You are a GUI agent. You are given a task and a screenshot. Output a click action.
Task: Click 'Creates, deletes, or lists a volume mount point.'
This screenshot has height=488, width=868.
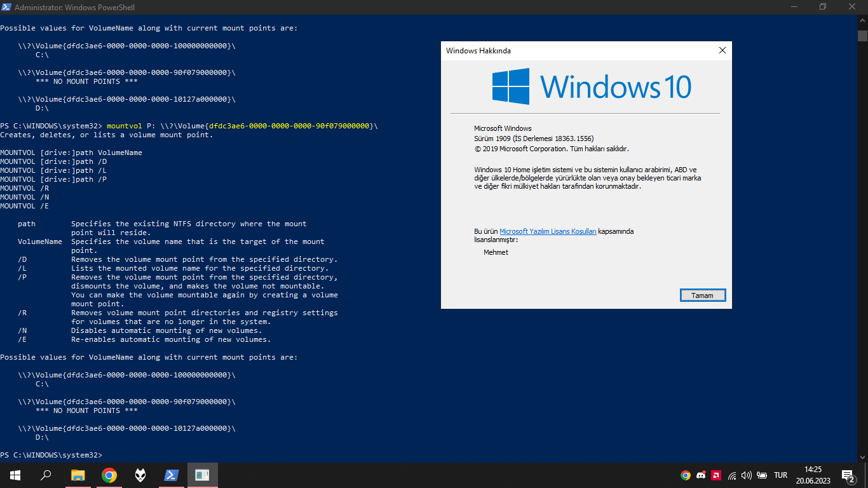(x=107, y=135)
